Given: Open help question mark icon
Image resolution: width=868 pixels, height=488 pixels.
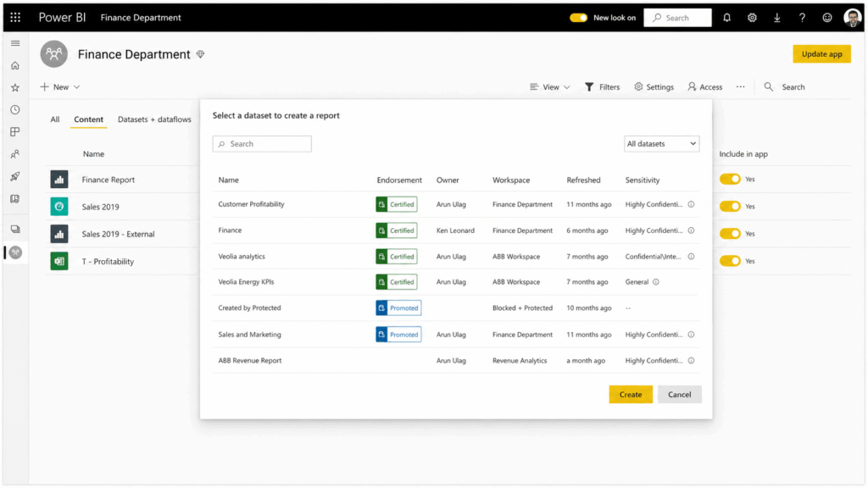Looking at the screenshot, I should coord(802,18).
